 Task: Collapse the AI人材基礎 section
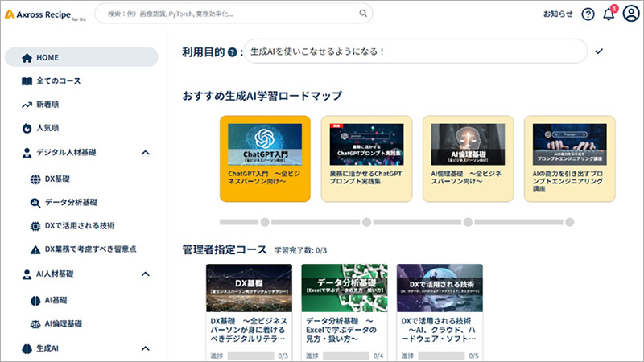click(145, 274)
